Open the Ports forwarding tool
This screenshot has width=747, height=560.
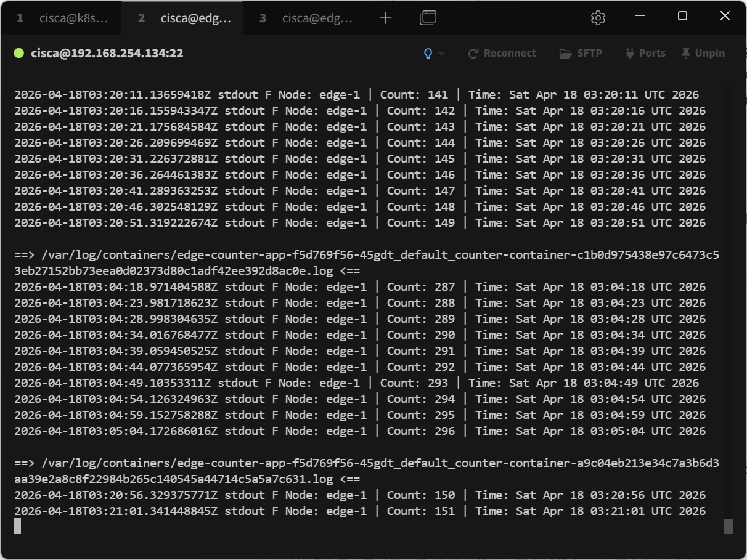(645, 54)
